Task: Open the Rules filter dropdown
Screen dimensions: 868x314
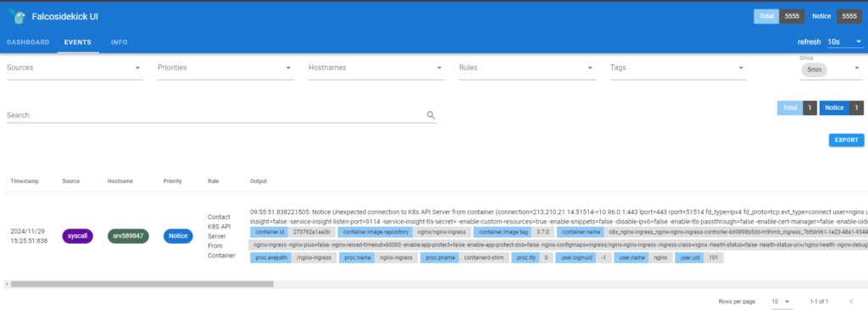Action: (527, 68)
